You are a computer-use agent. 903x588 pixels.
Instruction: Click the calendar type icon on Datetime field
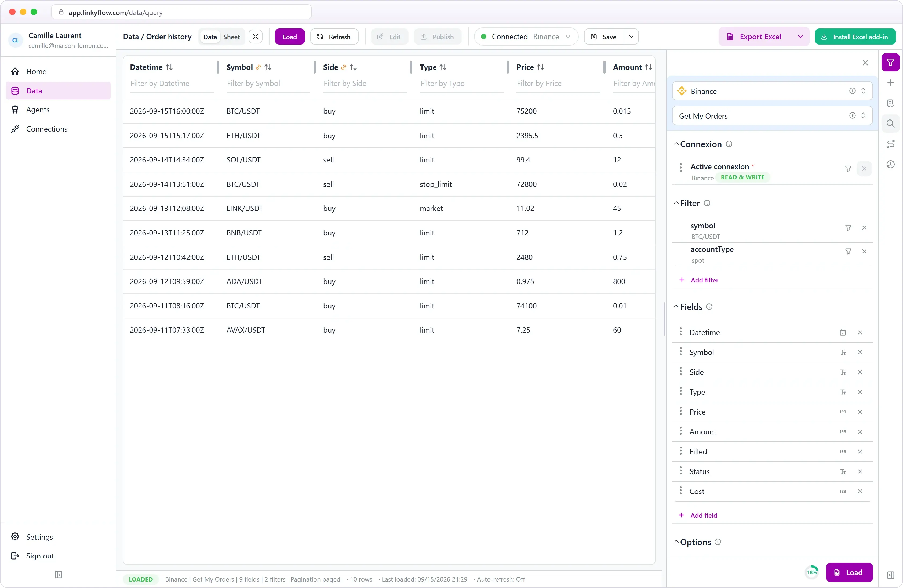(843, 333)
